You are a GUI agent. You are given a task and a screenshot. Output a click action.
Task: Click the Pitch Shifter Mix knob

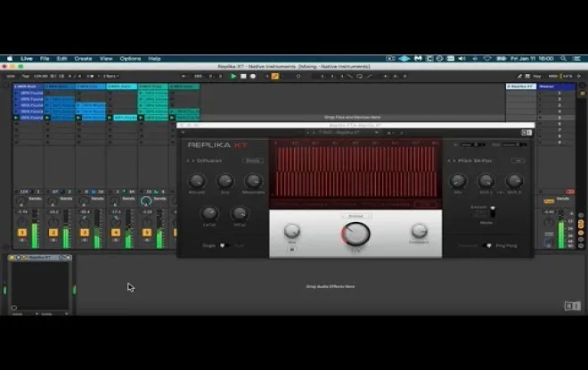click(x=458, y=181)
